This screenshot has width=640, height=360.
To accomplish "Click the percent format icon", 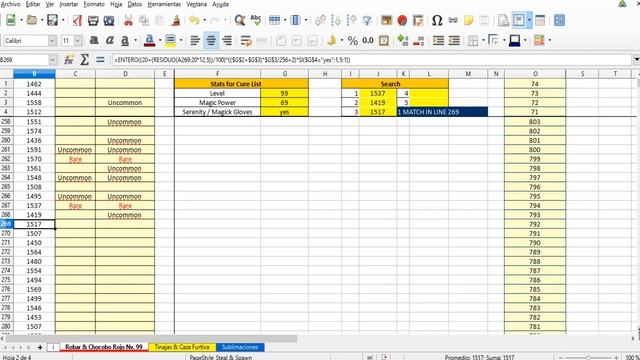I will pos(353,40).
